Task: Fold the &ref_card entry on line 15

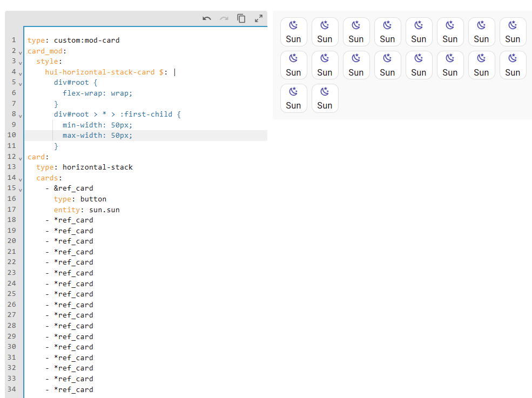Action: (x=21, y=190)
